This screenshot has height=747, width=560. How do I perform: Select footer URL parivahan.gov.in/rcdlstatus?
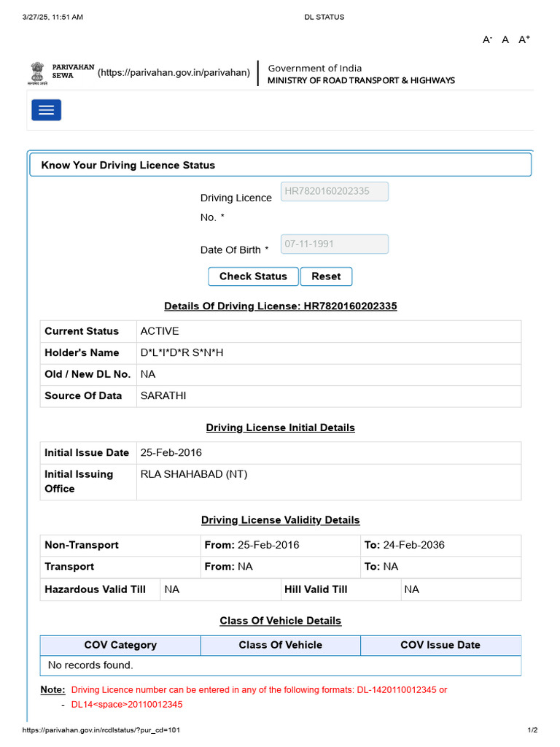click(101, 729)
